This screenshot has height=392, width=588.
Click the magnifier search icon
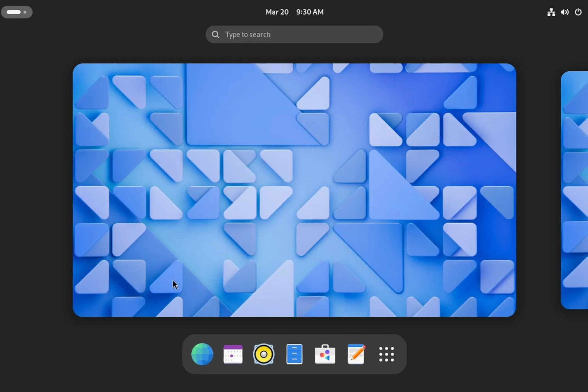(x=215, y=34)
